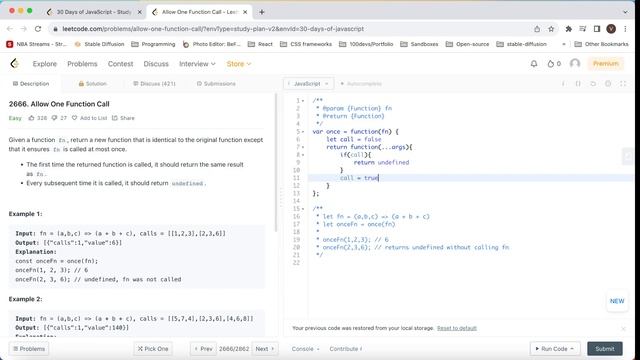Open the Problems nav item
The height and width of the screenshot is (360, 640).
click(x=82, y=64)
